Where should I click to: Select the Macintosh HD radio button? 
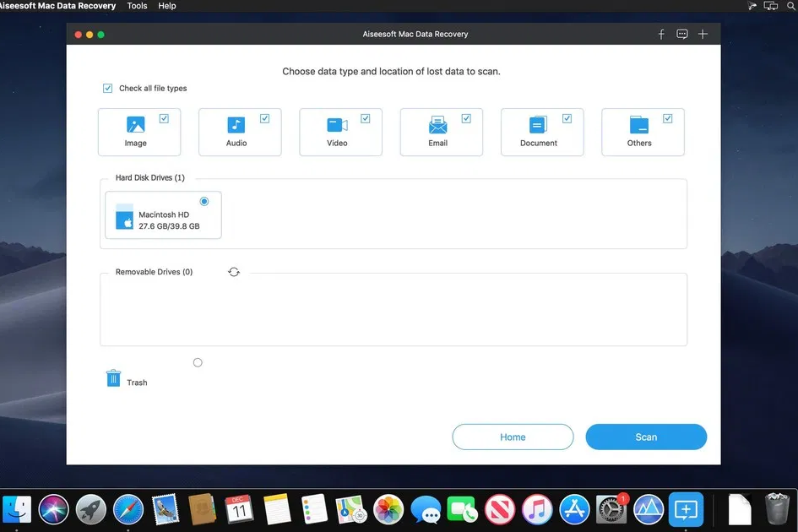click(204, 201)
